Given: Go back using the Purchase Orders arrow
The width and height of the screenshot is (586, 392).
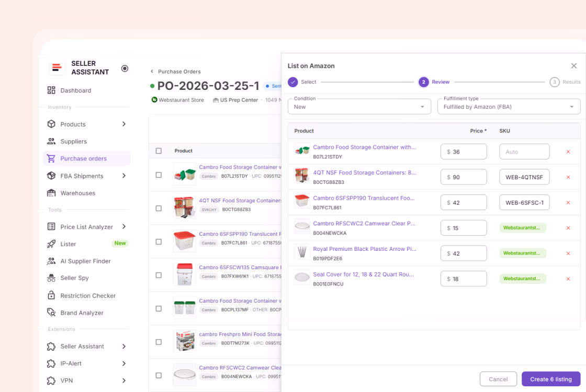Looking at the screenshot, I should pyautogui.click(x=152, y=71).
